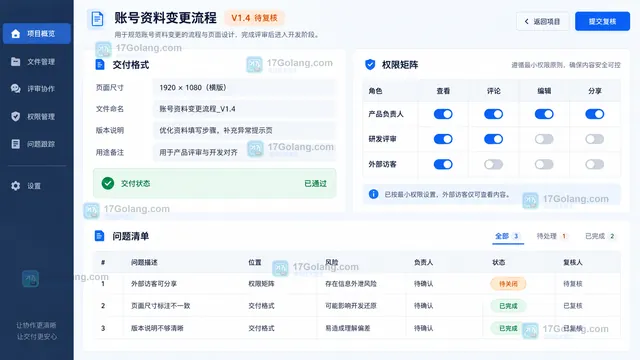
Task: Switch to 待处理 tab
Action: coord(552,236)
